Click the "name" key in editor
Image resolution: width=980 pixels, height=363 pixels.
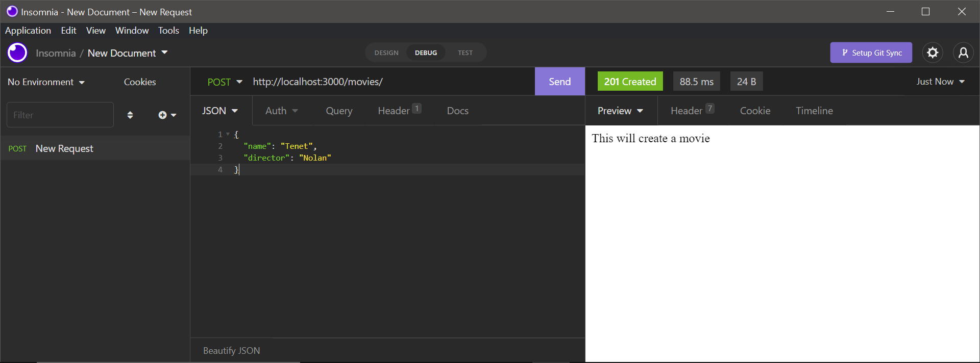[x=257, y=146]
